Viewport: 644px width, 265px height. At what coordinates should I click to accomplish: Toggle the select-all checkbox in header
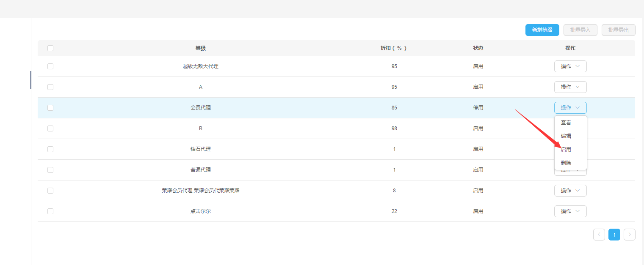tap(50, 48)
